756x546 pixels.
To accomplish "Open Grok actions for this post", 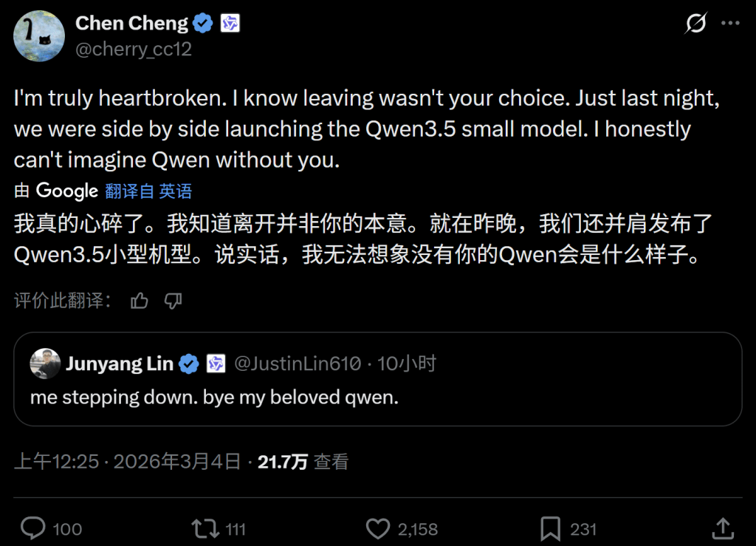I will point(695,24).
